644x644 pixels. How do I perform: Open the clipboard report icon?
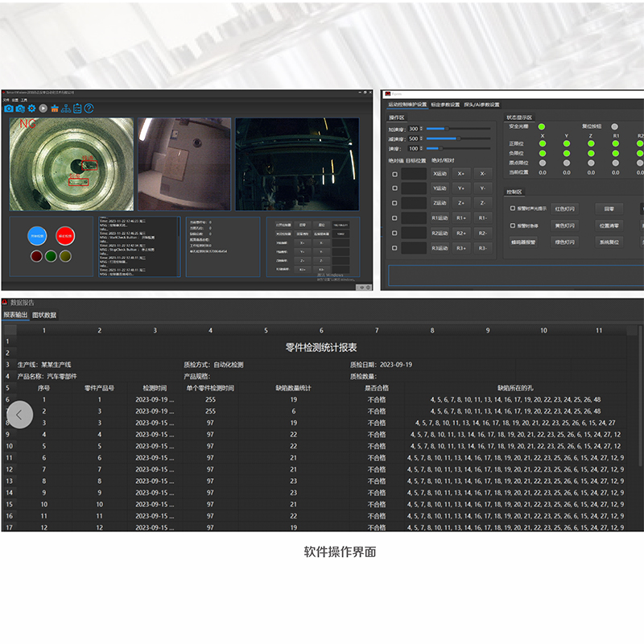coord(77,108)
